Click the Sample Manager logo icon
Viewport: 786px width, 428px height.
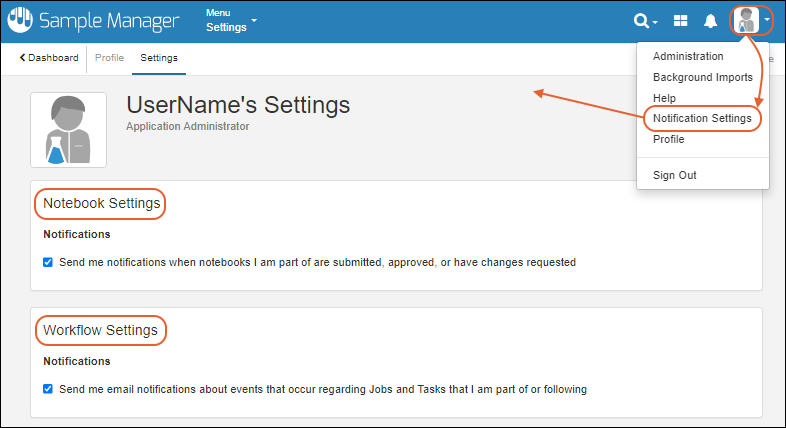(x=20, y=20)
